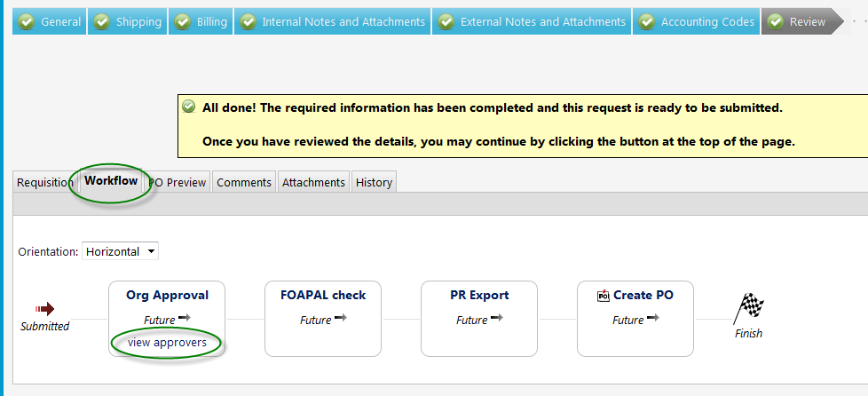The height and width of the screenshot is (396, 868).
Task: Open the Accounting Codes step
Action: click(x=697, y=22)
